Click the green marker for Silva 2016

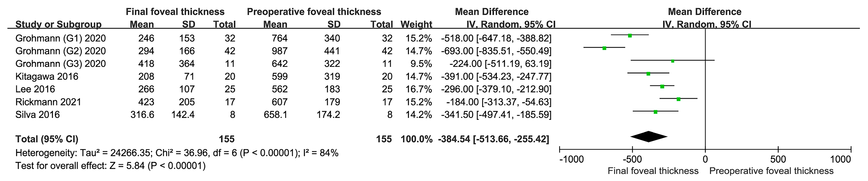click(x=655, y=112)
